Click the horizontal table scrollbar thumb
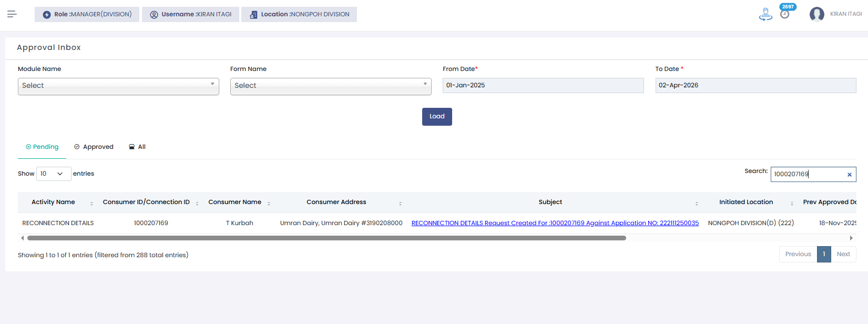 (326, 238)
